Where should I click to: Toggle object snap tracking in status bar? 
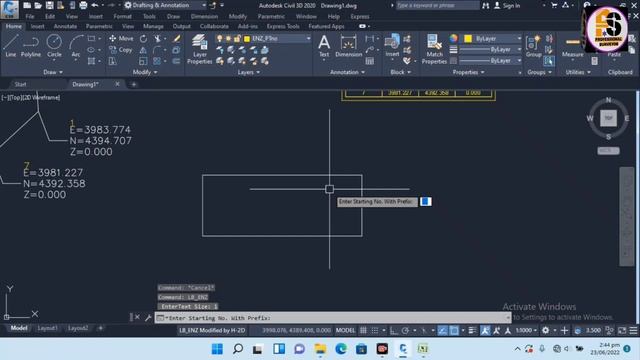[442, 330]
